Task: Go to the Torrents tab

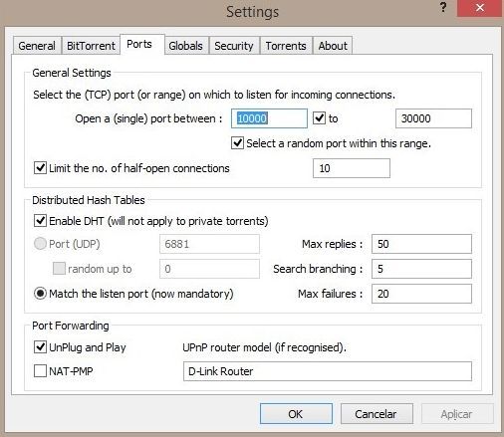Action: click(286, 46)
